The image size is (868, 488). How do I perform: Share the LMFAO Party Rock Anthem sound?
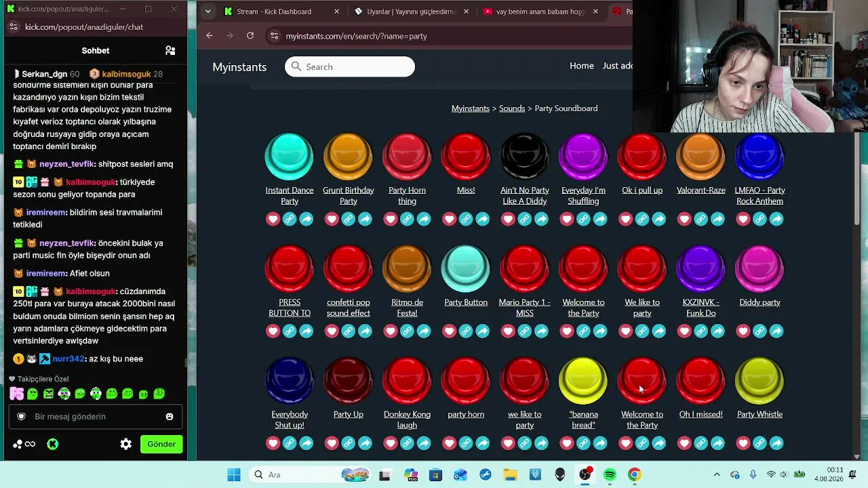coord(776,219)
